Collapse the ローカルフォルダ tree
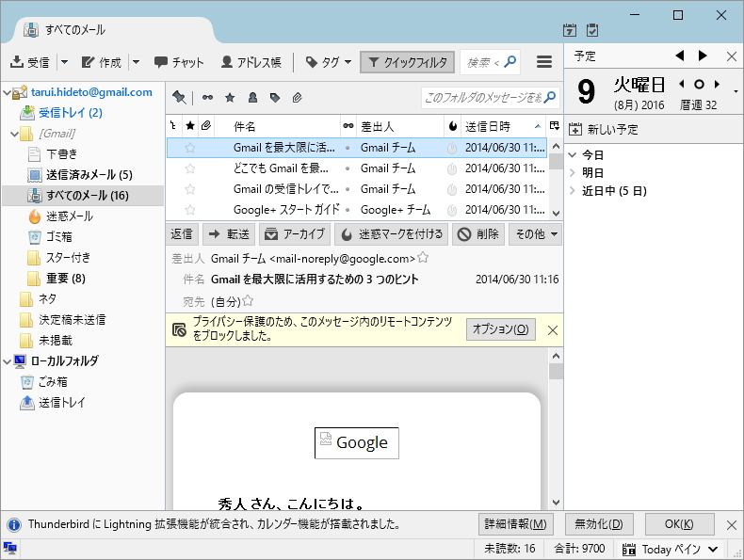The image size is (744, 560). [x=8, y=361]
